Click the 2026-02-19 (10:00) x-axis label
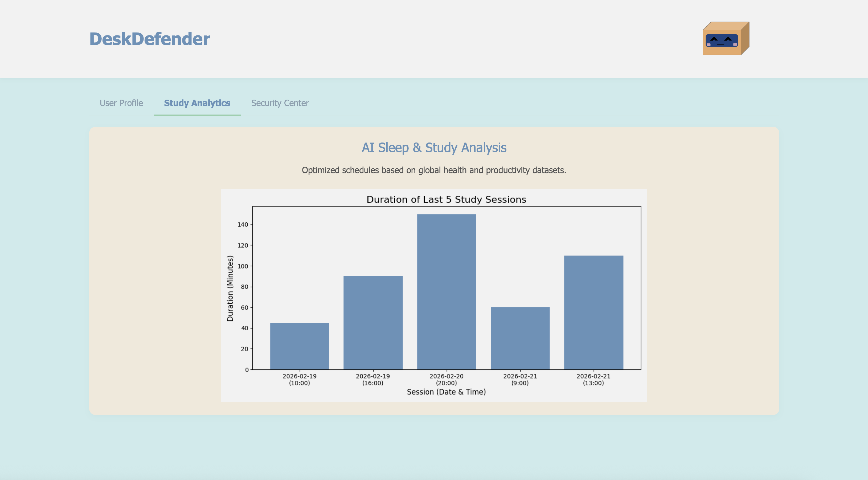This screenshot has height=480, width=868. [x=299, y=380]
